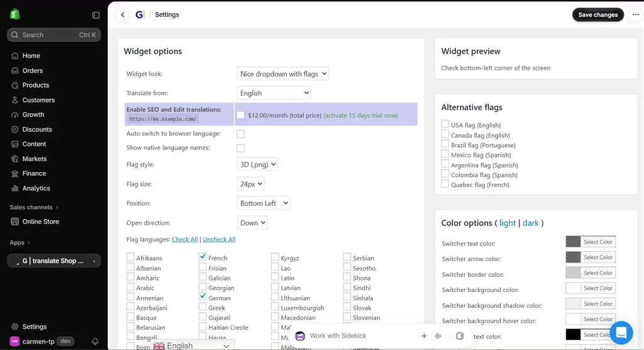Image resolution: width=644 pixels, height=350 pixels.
Task: Click the Settings gear icon in sidebar
Action: tap(15, 327)
